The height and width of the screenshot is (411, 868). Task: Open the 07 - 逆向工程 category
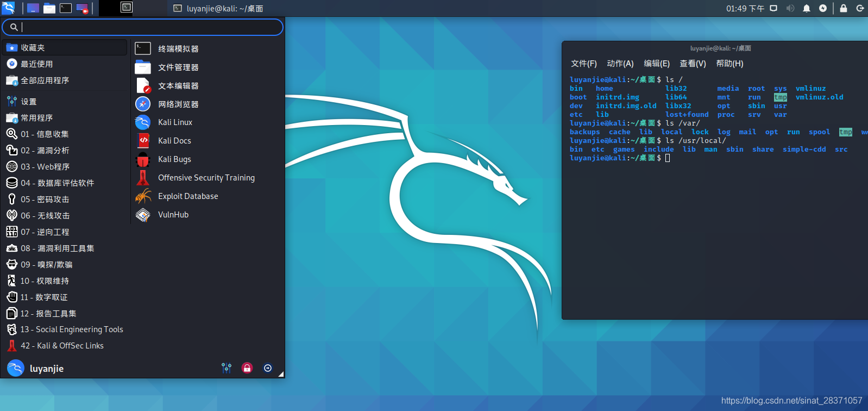(65, 232)
